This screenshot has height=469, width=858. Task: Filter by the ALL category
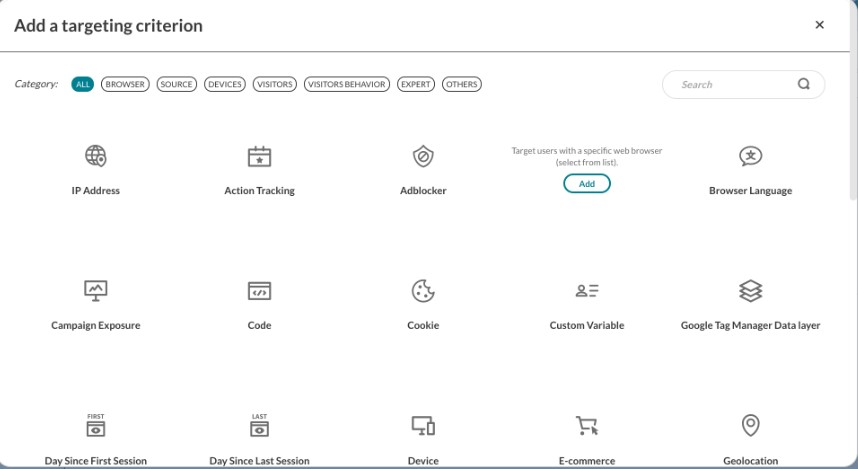pyautogui.click(x=83, y=84)
